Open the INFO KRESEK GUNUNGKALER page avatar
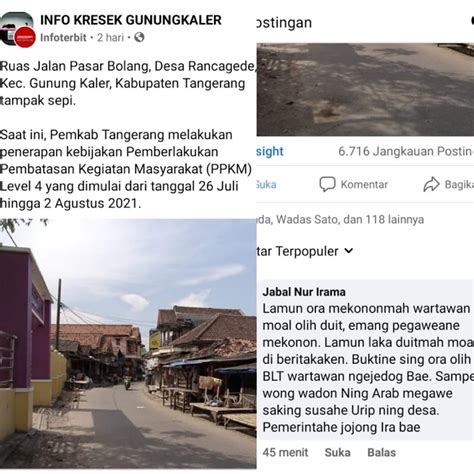Viewport: 474px width, 474px height. tap(16, 28)
